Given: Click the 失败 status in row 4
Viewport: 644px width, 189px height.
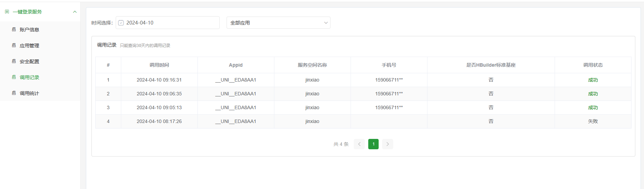Looking at the screenshot, I should click(593, 121).
